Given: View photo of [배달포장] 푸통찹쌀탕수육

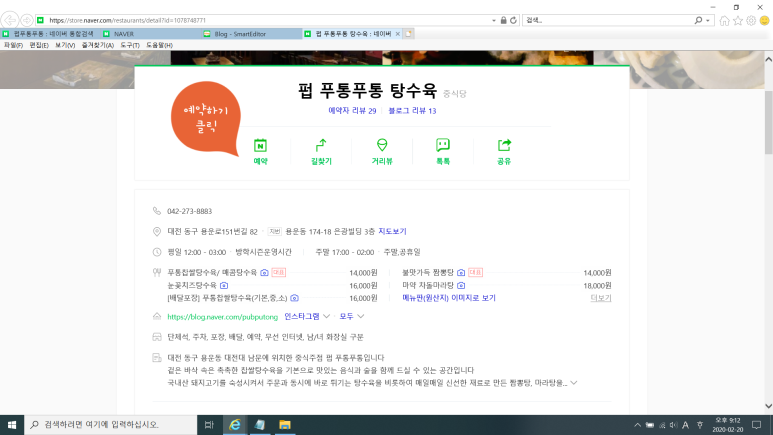Looking at the screenshot, I should coord(294,298).
